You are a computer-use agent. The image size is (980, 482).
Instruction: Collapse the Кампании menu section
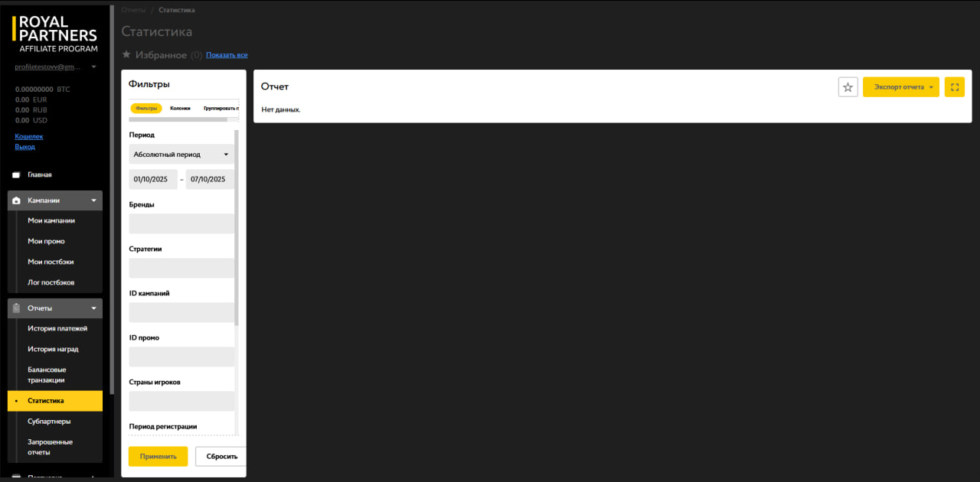click(x=93, y=200)
